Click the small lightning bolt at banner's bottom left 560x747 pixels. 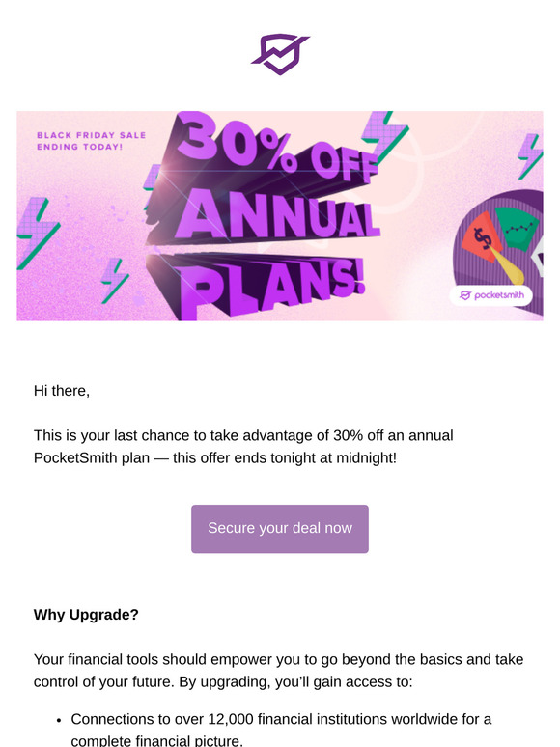pos(114,281)
